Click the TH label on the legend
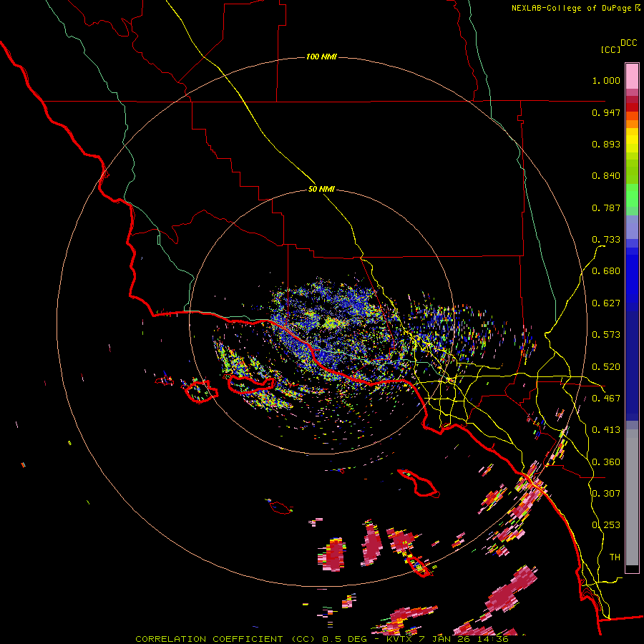The image size is (644, 644). click(615, 557)
